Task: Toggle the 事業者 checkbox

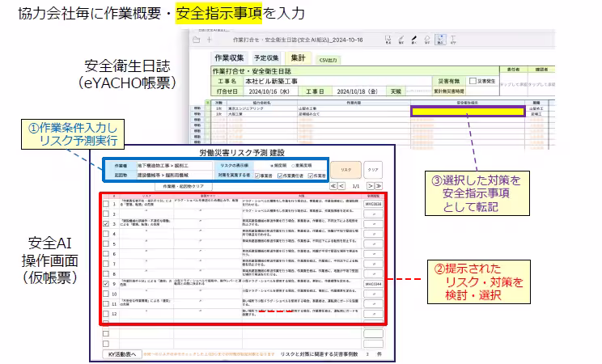Action: pyautogui.click(x=257, y=176)
